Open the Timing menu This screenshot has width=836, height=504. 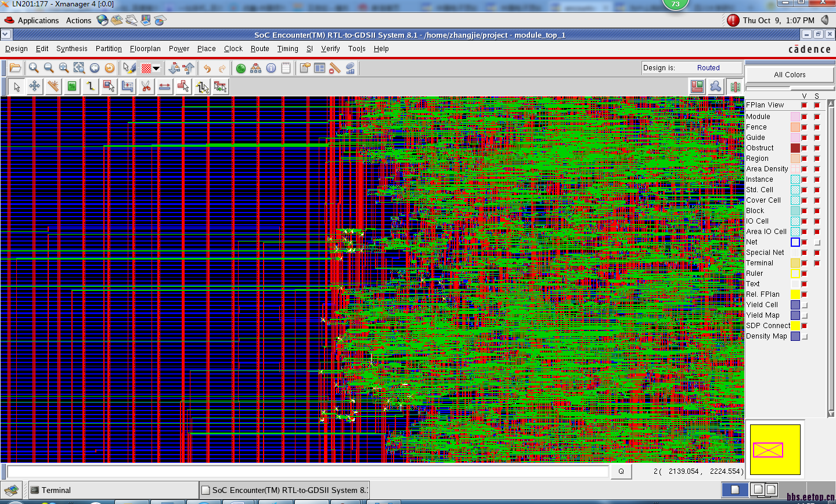tap(287, 49)
